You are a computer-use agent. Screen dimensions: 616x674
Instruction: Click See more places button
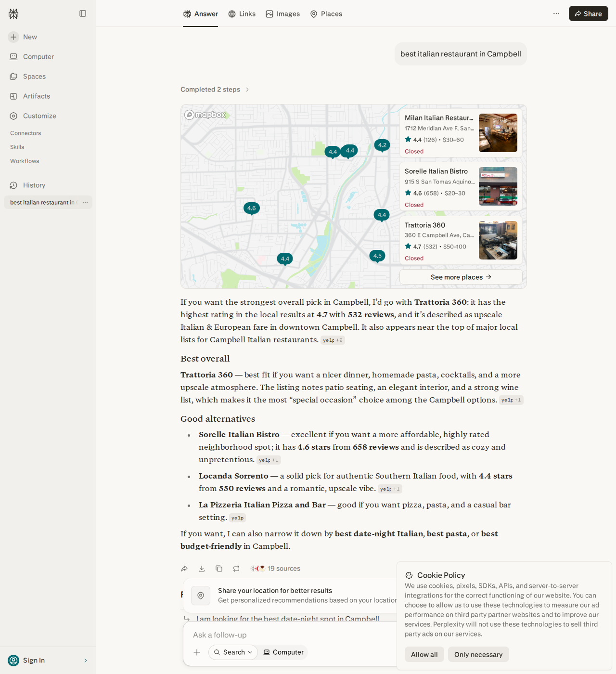[461, 277]
